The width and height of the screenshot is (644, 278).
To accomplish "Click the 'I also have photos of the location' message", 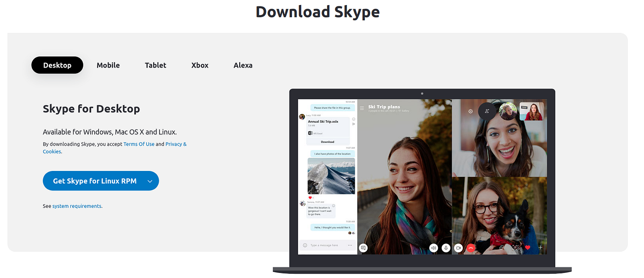I will [333, 153].
